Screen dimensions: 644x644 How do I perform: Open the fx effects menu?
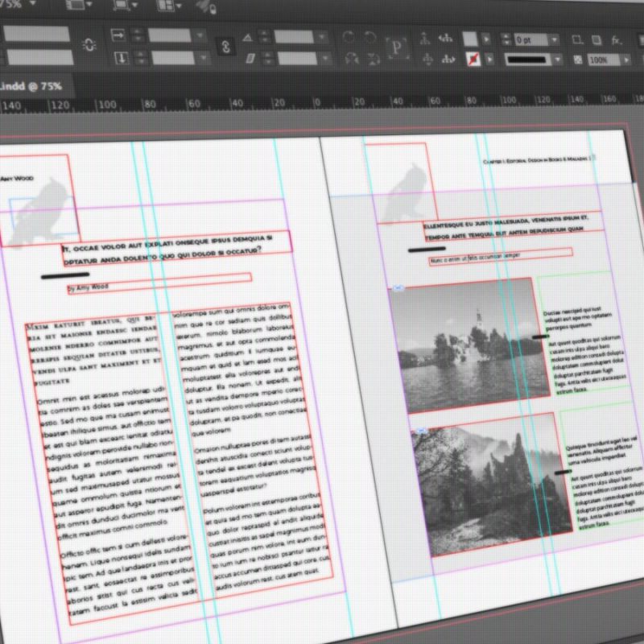pyautogui.click(x=617, y=40)
